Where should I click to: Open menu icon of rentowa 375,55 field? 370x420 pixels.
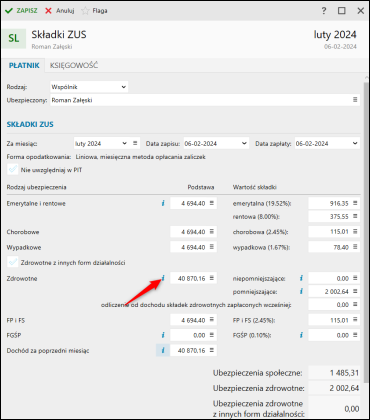[355, 216]
